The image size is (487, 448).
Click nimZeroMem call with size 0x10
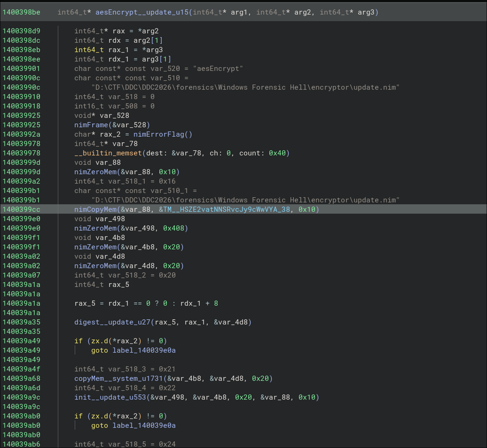click(x=127, y=171)
